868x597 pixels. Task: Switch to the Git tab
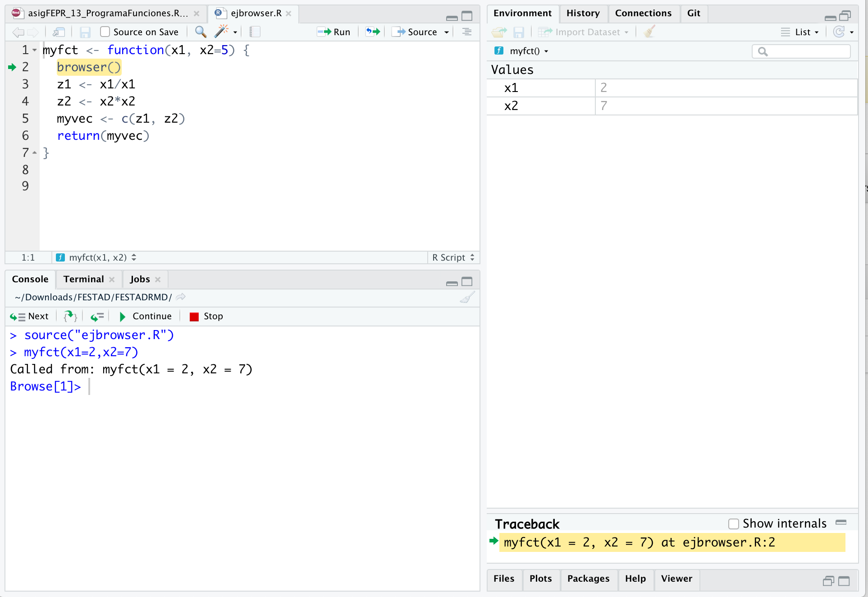point(694,13)
